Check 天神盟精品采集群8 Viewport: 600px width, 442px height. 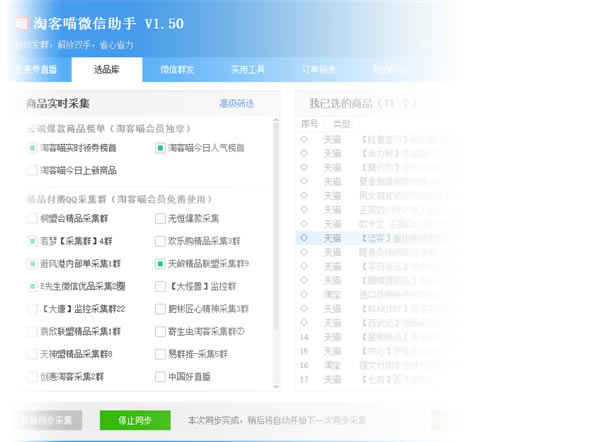pyautogui.click(x=32, y=354)
